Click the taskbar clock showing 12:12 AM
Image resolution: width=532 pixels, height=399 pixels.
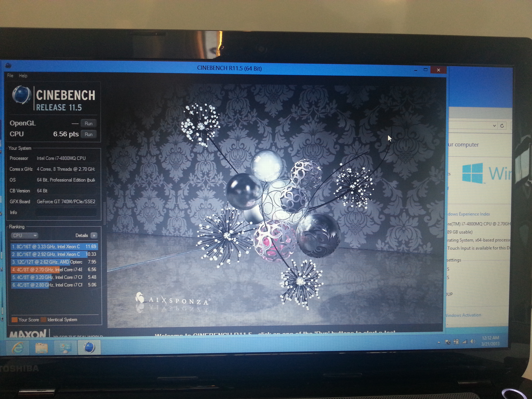point(490,341)
